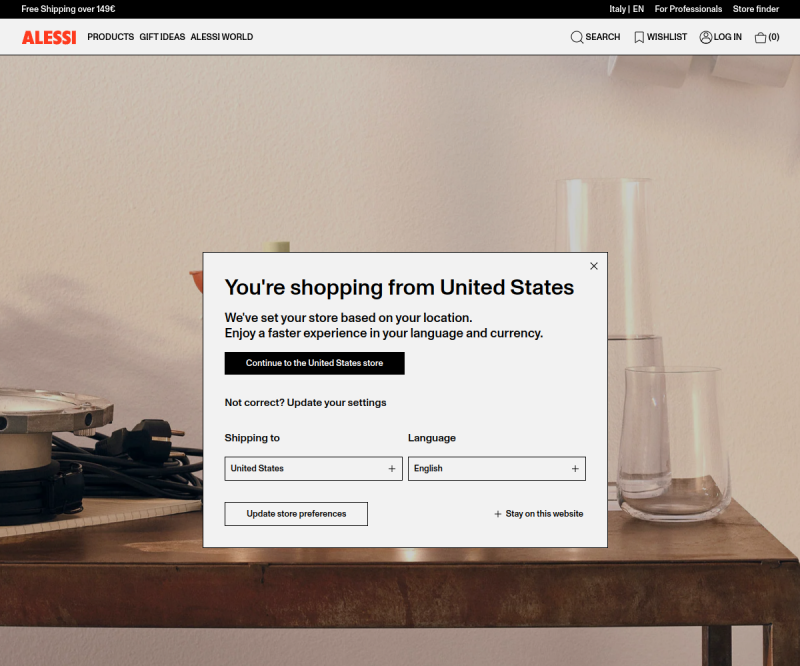Click the wishlist bookmark icon

[639, 37]
